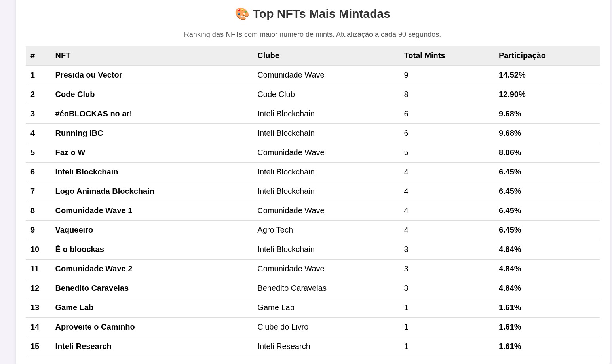Image resolution: width=612 pixels, height=364 pixels.
Task: Click the Clube column header
Action: coord(268,55)
